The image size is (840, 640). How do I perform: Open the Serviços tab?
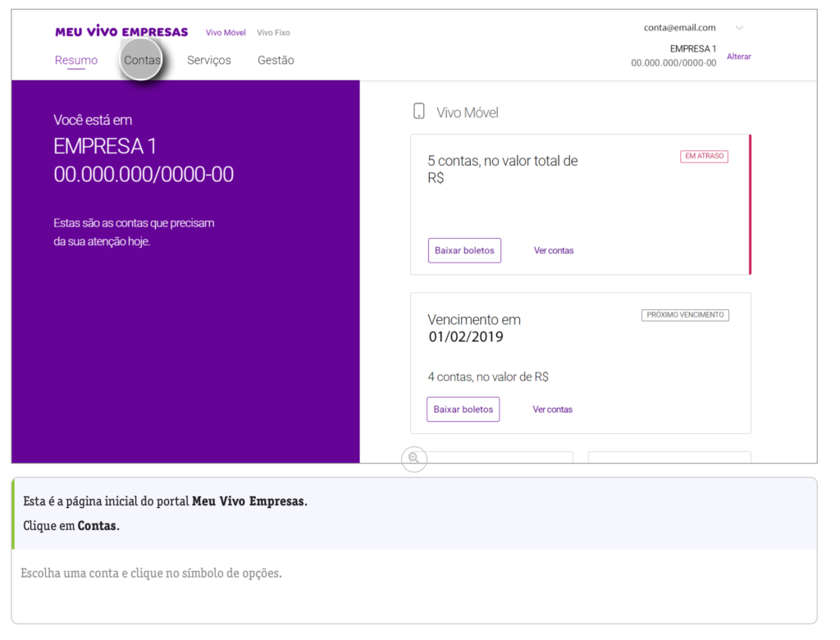coord(209,60)
